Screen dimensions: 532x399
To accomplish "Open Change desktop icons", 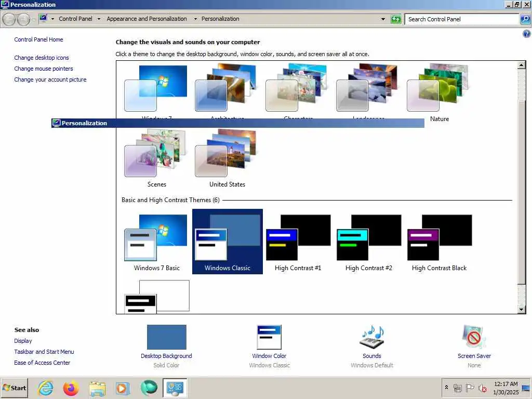I will [x=42, y=58].
